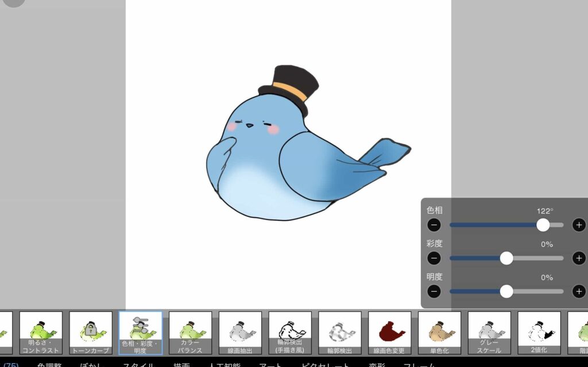Choose the 2値化 filter thumbnail

[x=539, y=333]
